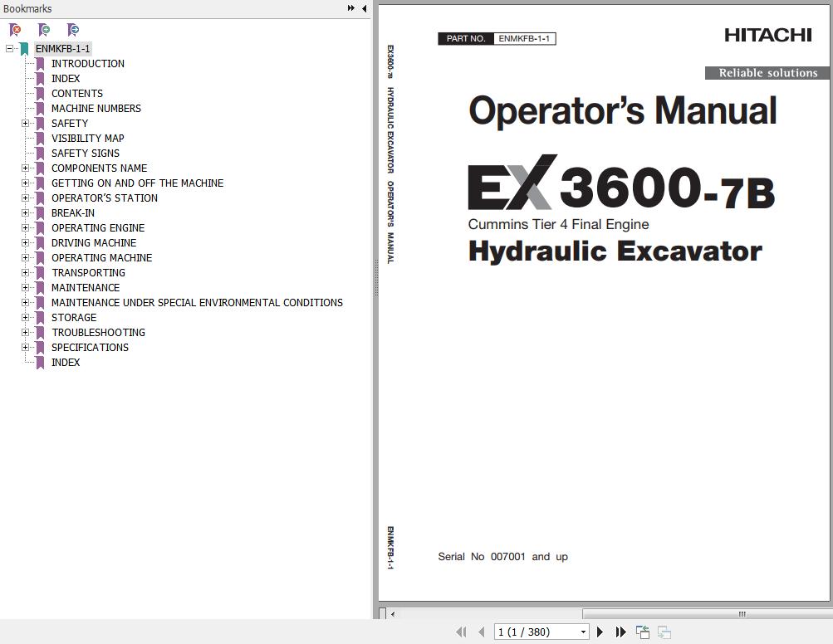The height and width of the screenshot is (644, 833).
Task: Open the page number dropdown
Action: [583, 632]
